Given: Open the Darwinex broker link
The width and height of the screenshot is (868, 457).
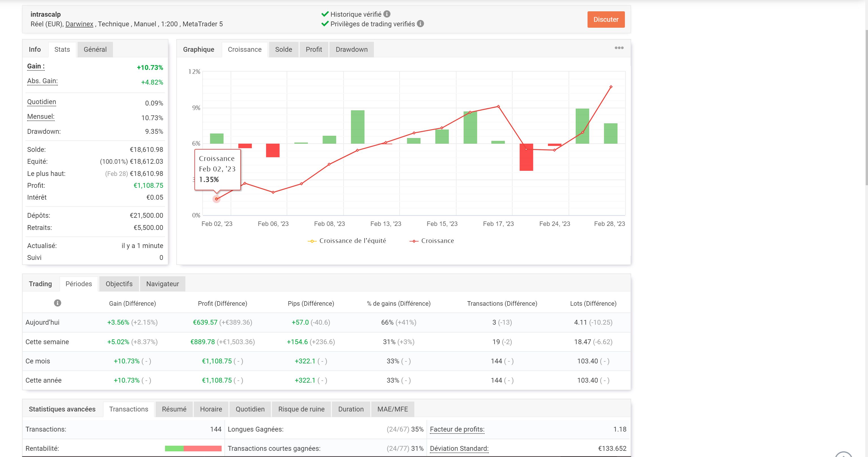Looking at the screenshot, I should coord(79,24).
